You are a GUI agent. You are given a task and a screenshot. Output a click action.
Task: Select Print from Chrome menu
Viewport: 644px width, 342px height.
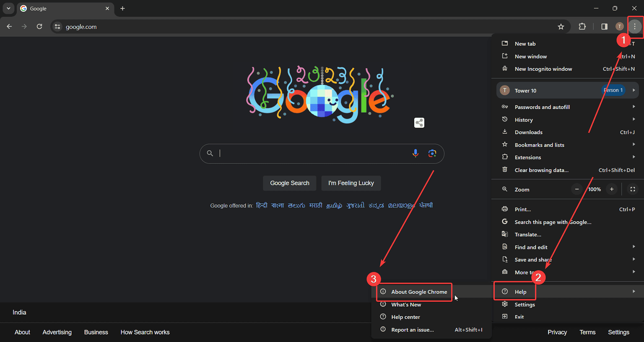pyautogui.click(x=568, y=209)
